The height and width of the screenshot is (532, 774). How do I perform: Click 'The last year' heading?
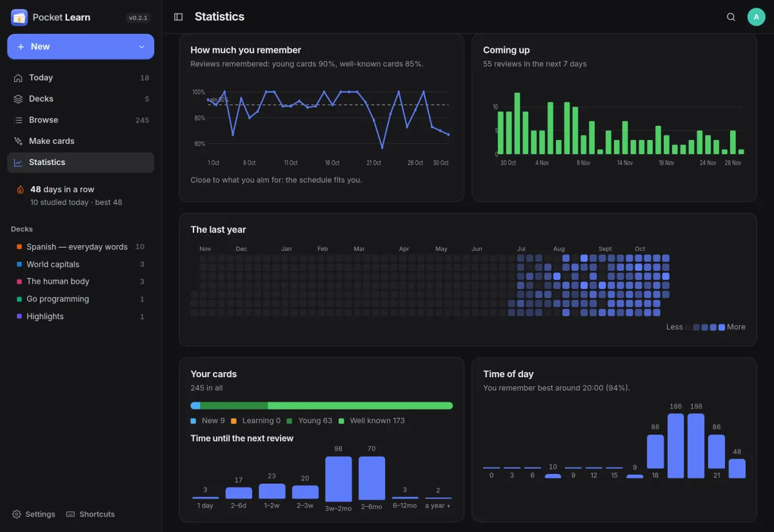218,230
